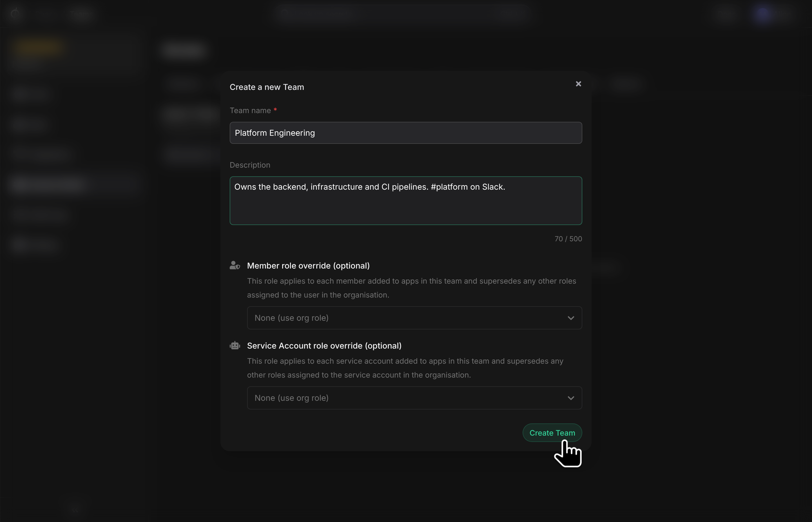Click the Team name input field
The width and height of the screenshot is (812, 522).
[406, 133]
